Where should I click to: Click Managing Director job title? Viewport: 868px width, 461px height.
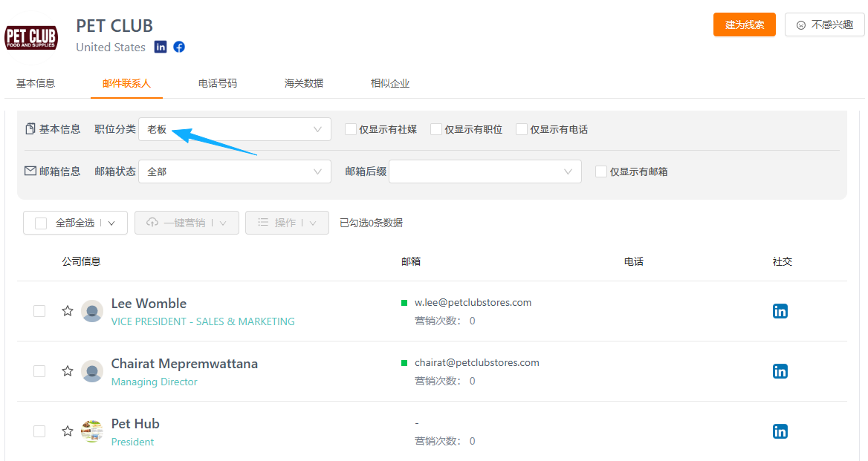[154, 382]
